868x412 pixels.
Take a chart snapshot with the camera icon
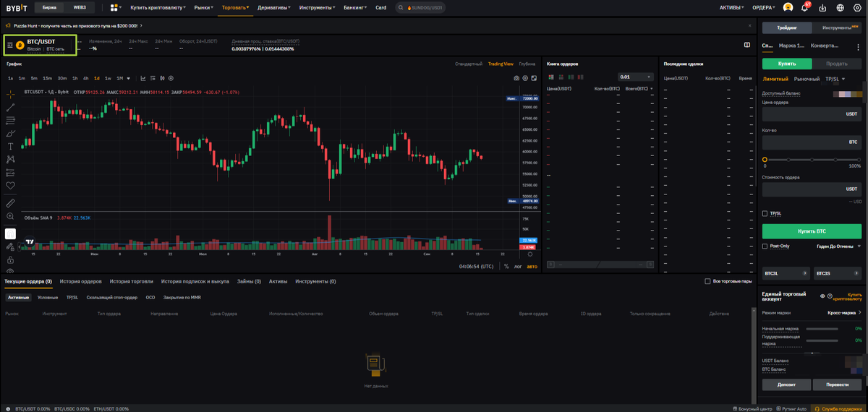click(516, 78)
